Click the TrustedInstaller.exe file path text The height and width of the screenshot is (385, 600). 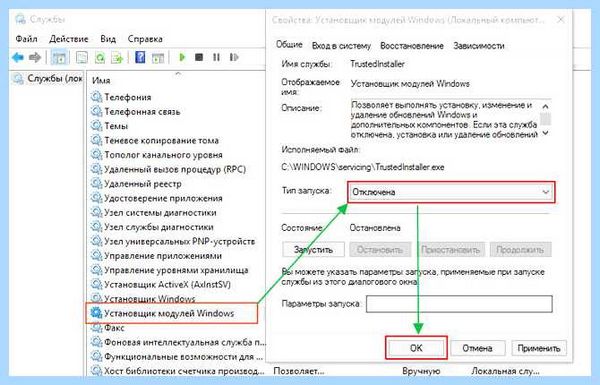(363, 167)
